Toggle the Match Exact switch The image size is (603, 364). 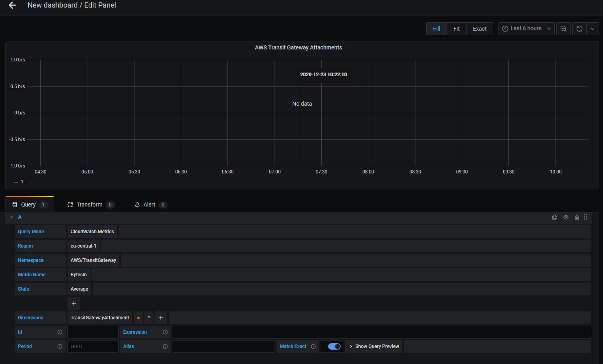(x=334, y=346)
